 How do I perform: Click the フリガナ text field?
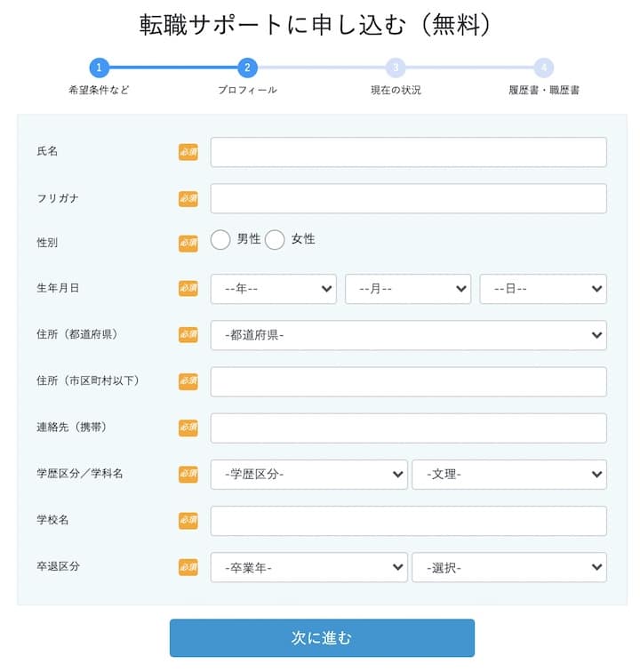pos(408,198)
